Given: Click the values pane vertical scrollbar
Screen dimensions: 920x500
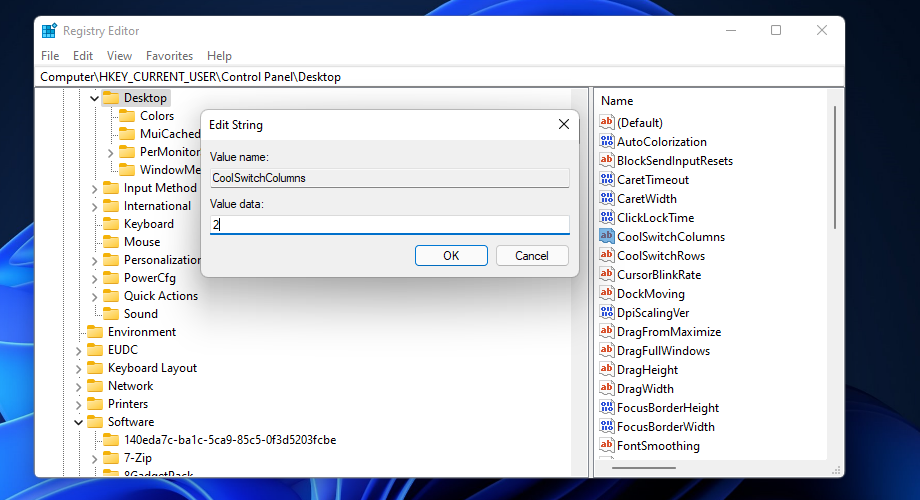Looking at the screenshot, I should (x=834, y=168).
